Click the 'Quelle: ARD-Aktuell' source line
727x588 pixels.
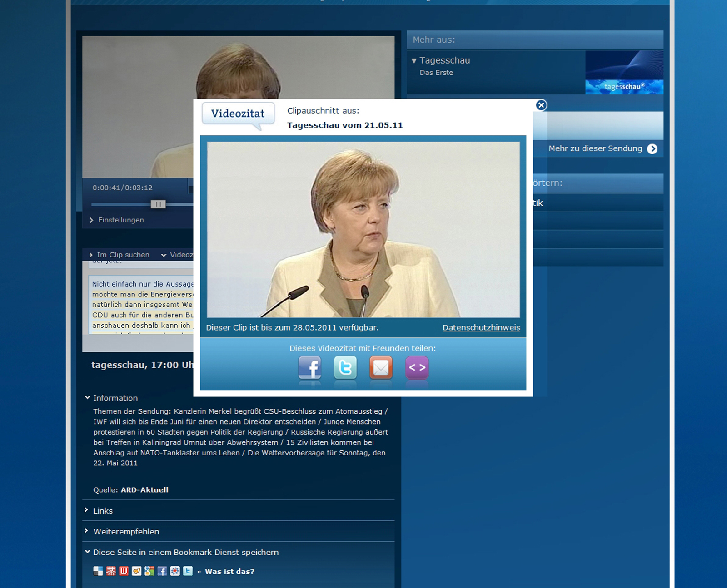point(130,490)
